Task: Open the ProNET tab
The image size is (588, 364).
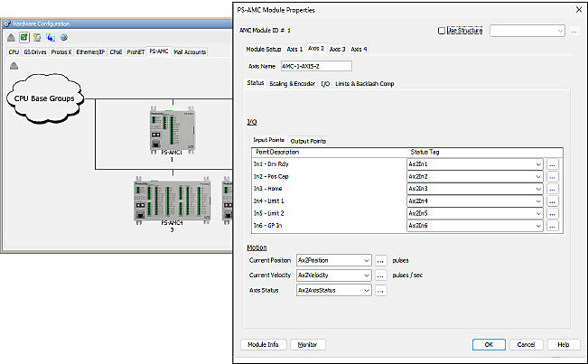Action: [135, 52]
